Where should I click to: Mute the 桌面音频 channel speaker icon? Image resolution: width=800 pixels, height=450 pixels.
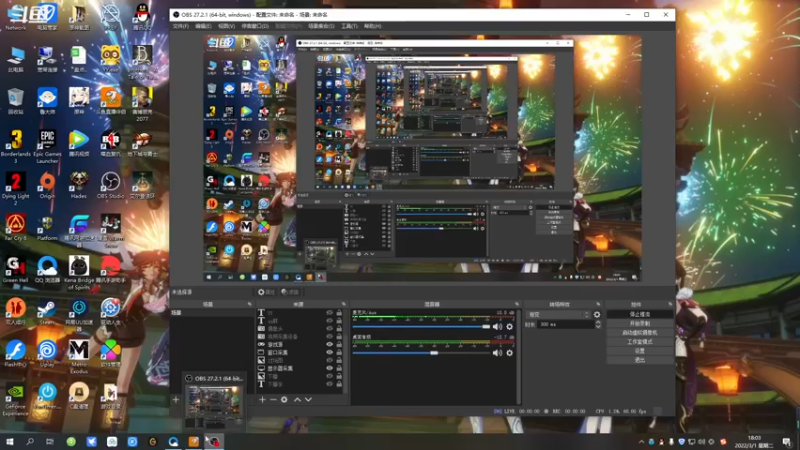(x=497, y=353)
